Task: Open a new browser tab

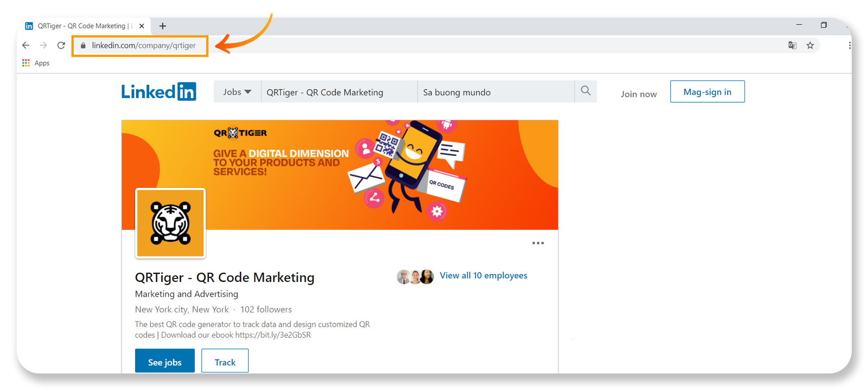Action: 163,26
